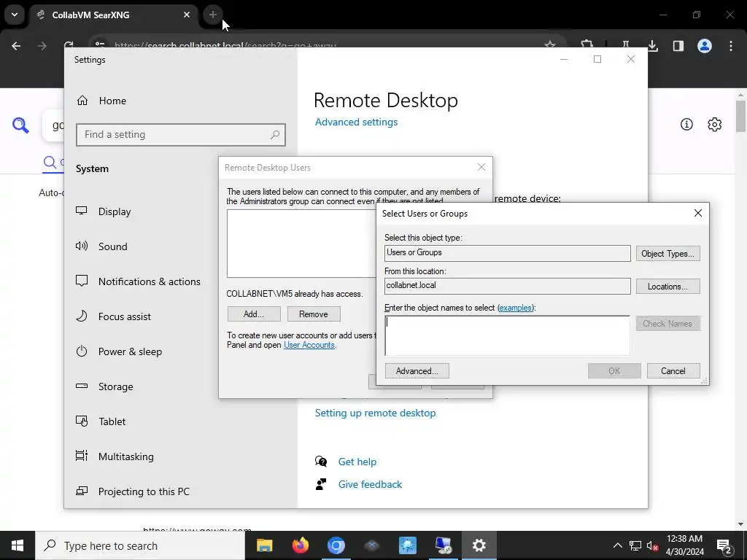Click Settings gear in taskbar
Screen dimensions: 747x560
[x=479, y=545]
